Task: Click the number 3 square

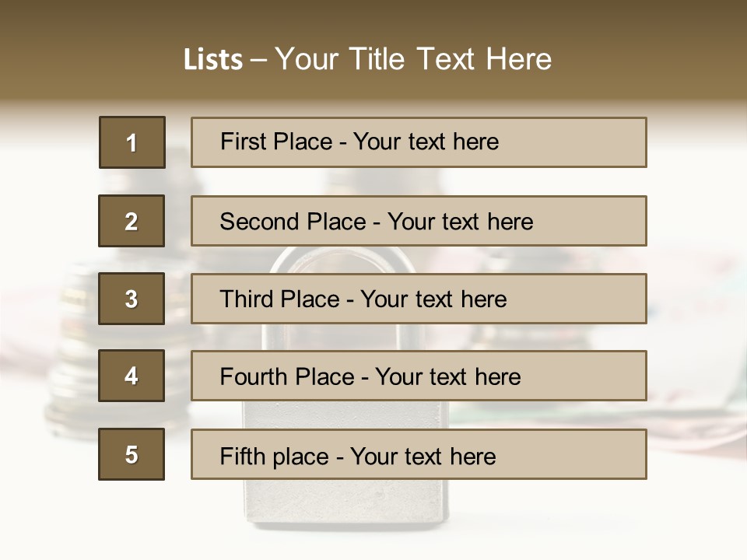Action: 132,299
